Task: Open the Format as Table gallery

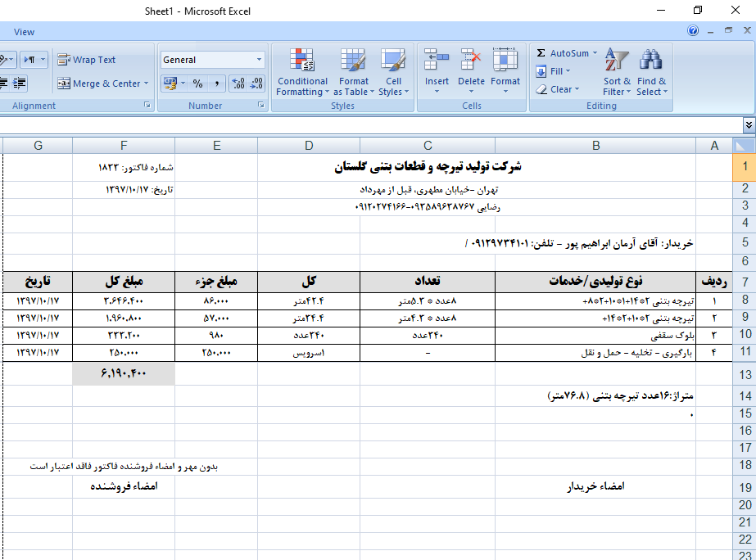Action: (353, 72)
